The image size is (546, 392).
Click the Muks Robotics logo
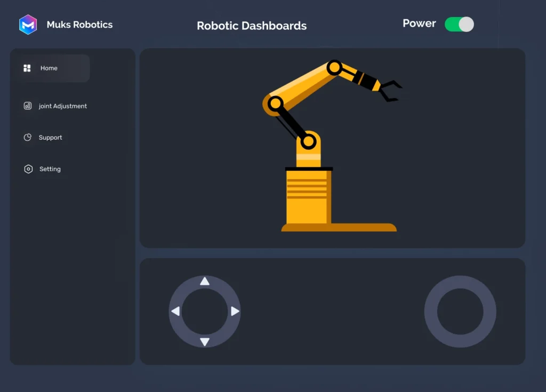tap(28, 24)
